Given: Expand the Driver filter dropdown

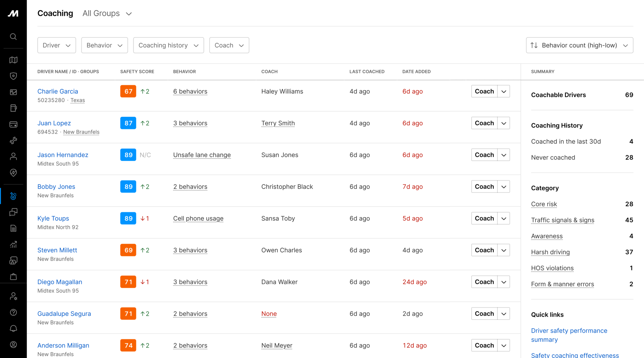Looking at the screenshot, I should (57, 45).
